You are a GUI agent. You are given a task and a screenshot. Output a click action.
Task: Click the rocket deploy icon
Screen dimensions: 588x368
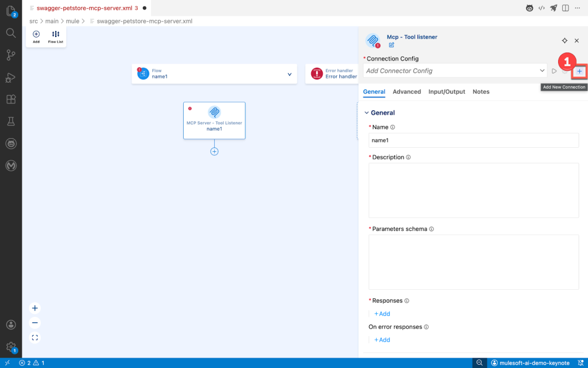553,7
